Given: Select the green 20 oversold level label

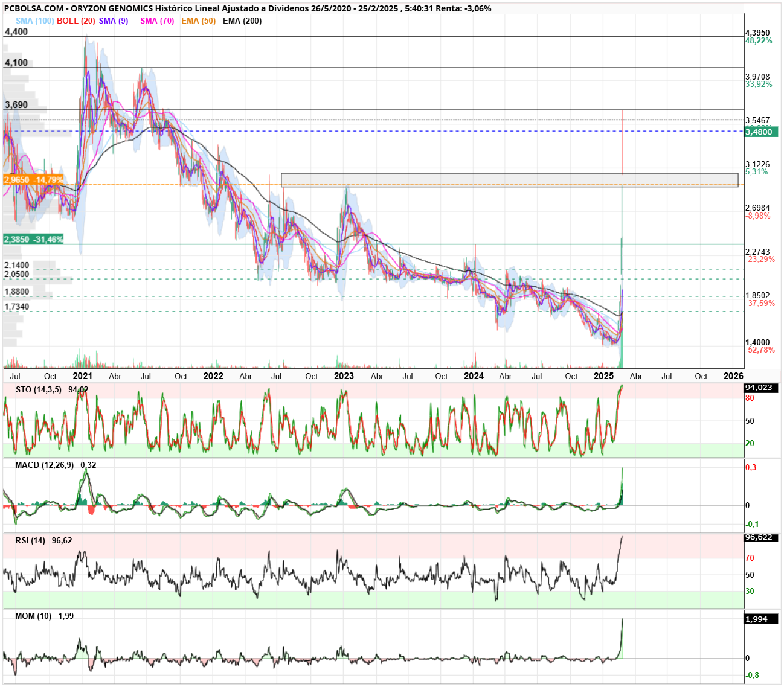Looking at the screenshot, I should point(750,443).
